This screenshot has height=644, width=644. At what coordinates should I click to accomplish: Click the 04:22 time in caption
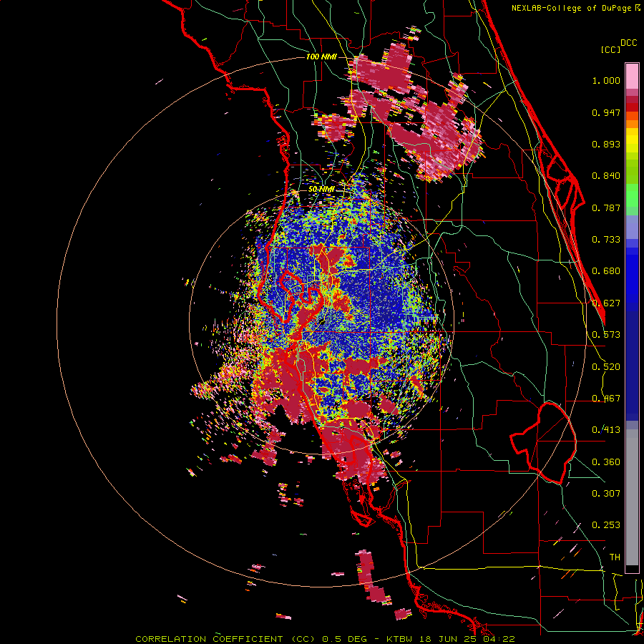499,639
